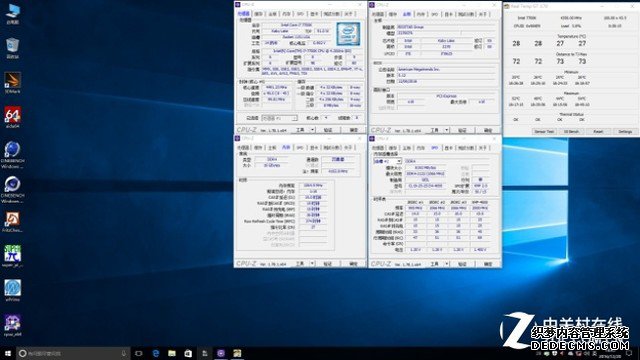Start XS Bench in Real Temp
Image resolution: width=640 pixels, height=360 pixels.
[571, 131]
